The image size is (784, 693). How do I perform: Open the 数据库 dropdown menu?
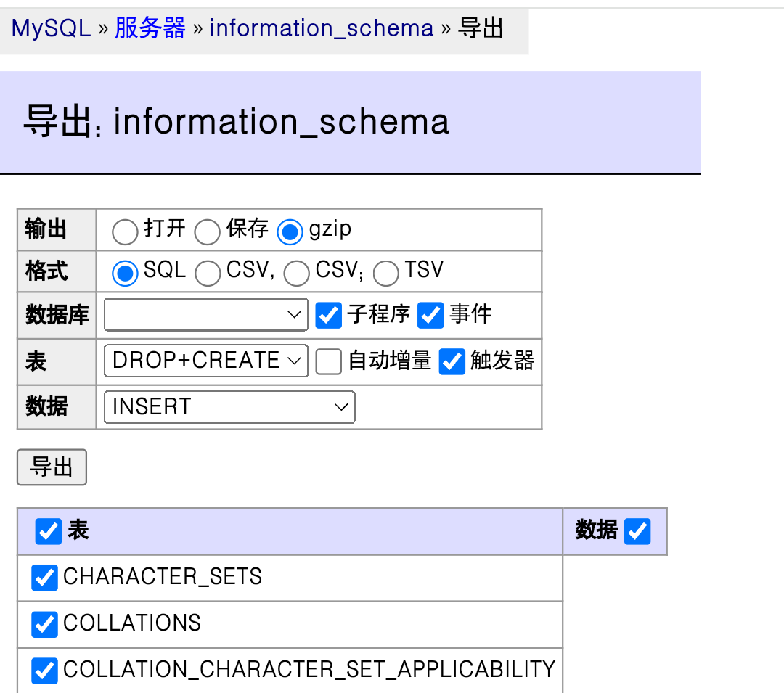206,315
